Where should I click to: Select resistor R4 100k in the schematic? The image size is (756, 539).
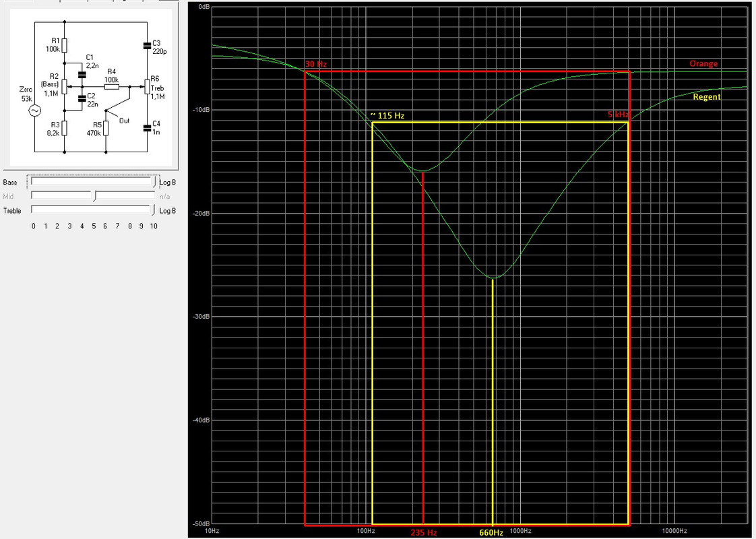coord(112,87)
